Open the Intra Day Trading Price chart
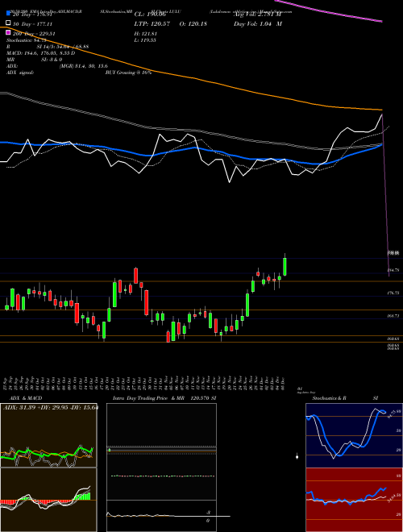 click(161, 468)
